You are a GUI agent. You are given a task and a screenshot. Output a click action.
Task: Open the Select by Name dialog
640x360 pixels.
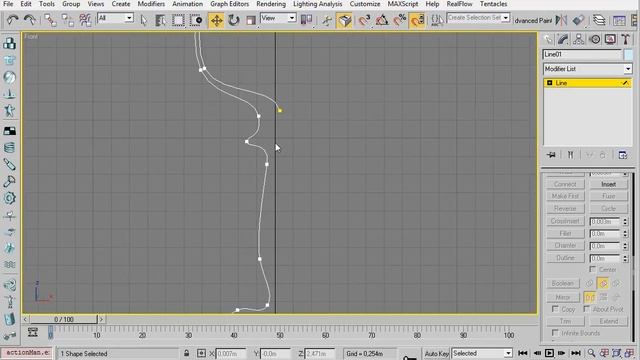click(160, 20)
